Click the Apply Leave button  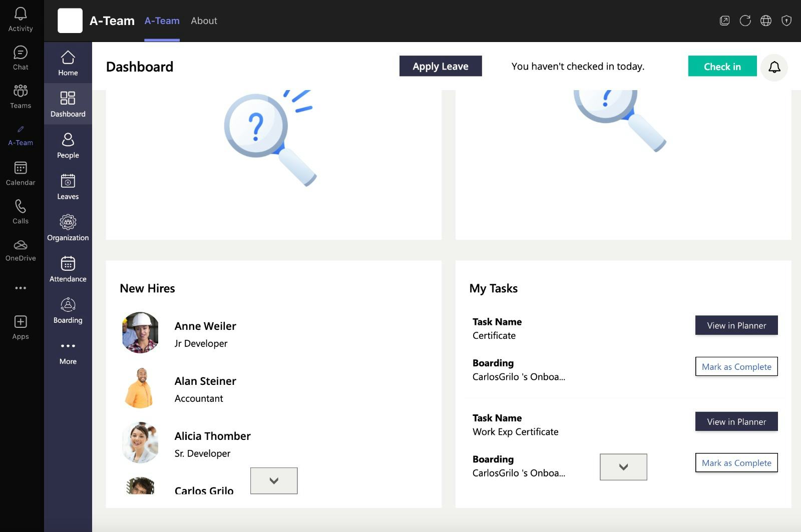coord(440,66)
